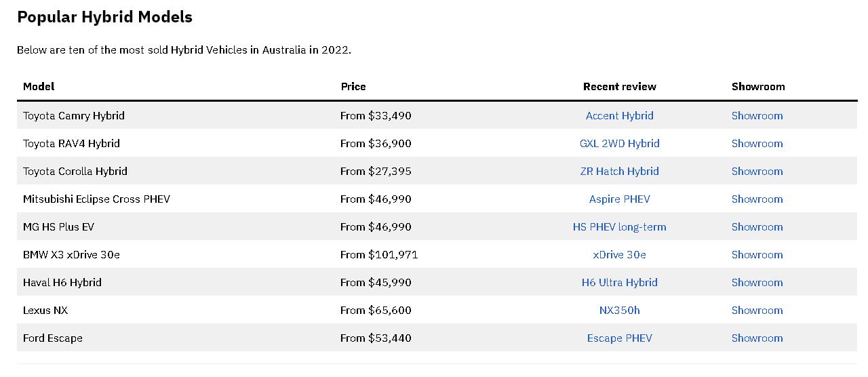Open the Aspire PHEV review

click(x=619, y=199)
